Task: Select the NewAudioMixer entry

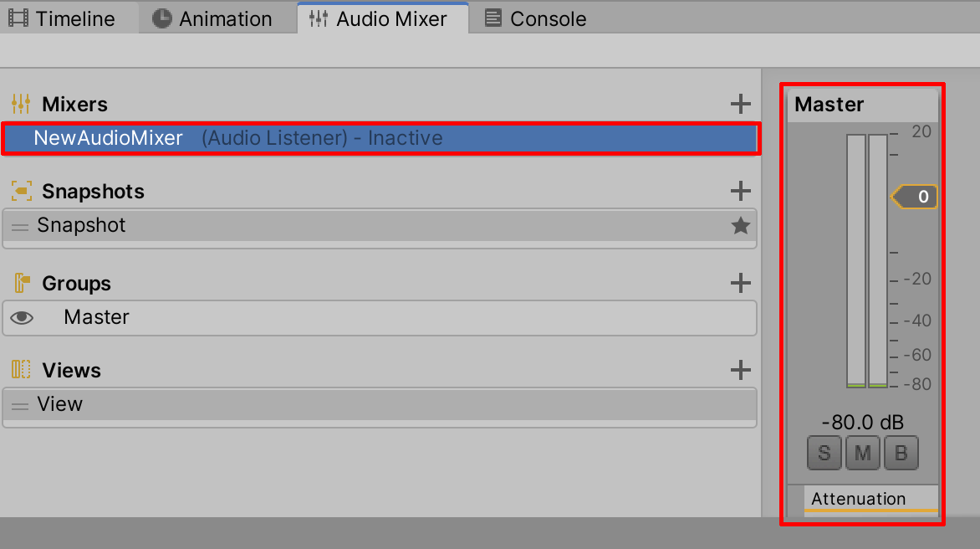Action: pos(109,138)
